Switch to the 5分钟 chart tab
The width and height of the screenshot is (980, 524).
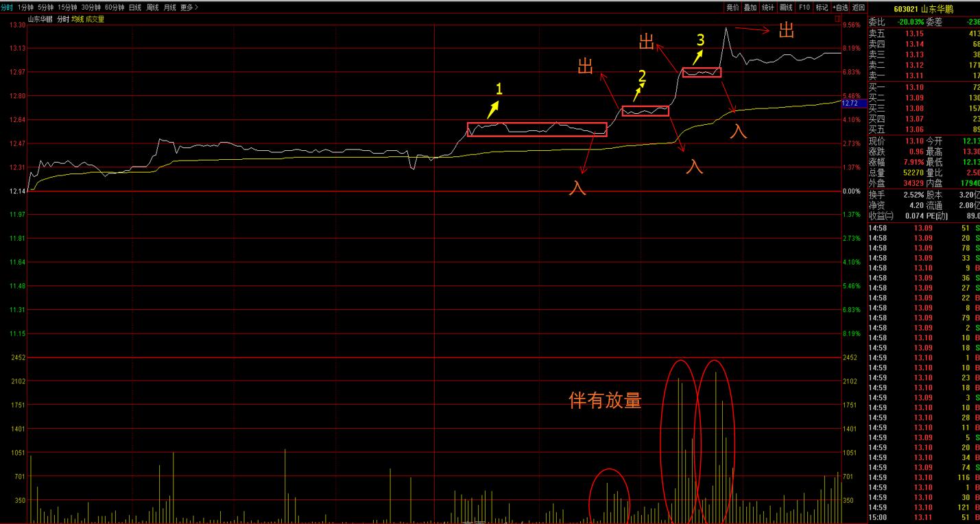click(46, 6)
